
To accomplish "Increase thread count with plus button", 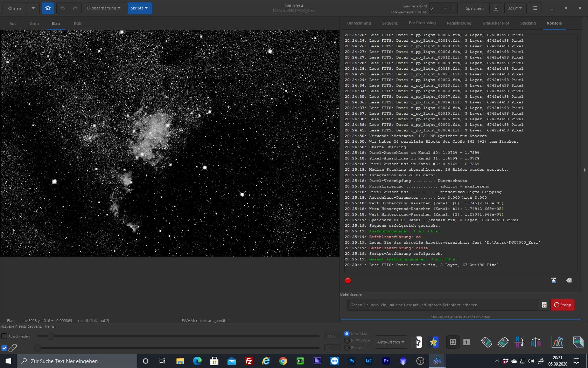I will [454, 8].
